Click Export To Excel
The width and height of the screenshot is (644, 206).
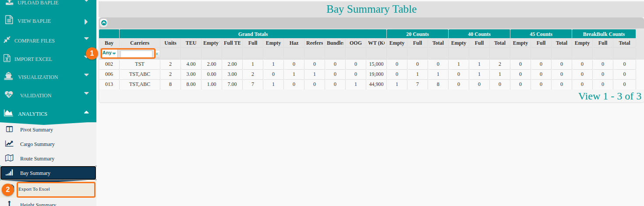56,189
